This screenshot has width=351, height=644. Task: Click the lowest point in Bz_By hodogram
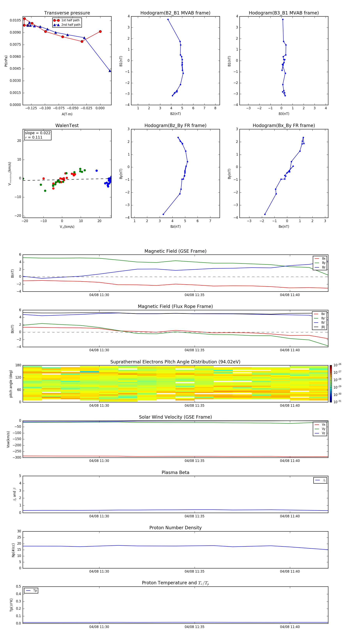click(163, 214)
